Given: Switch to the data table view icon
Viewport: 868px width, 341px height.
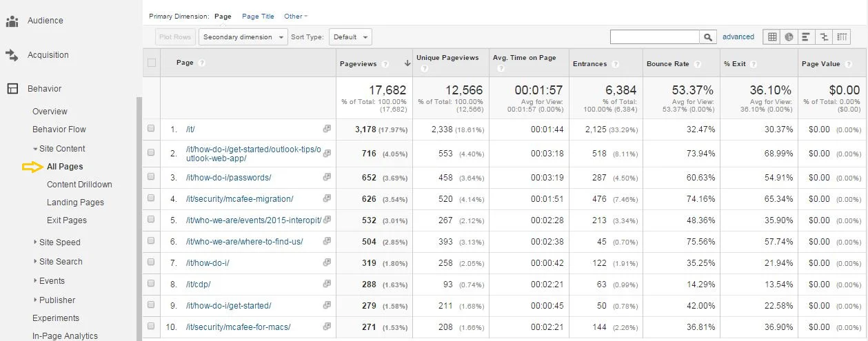Looking at the screenshot, I should tap(772, 37).
